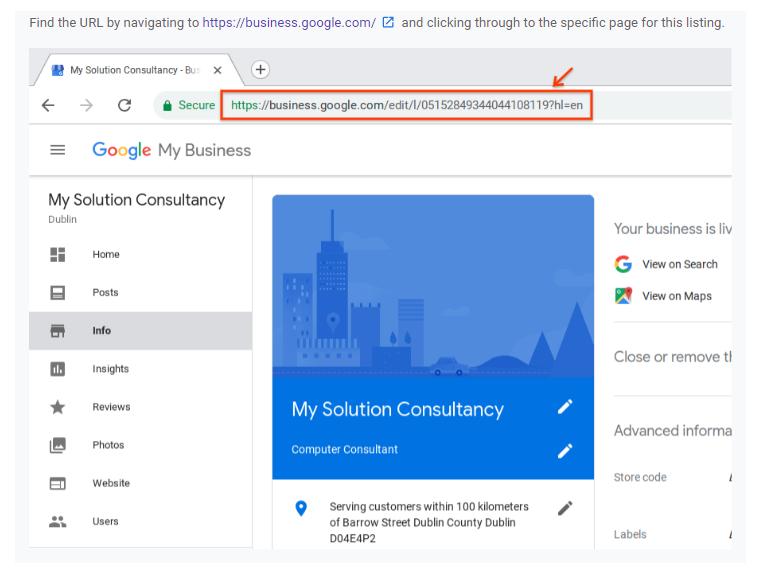Click the Insights bar chart icon
This screenshot has height=580, width=773.
[x=58, y=369]
